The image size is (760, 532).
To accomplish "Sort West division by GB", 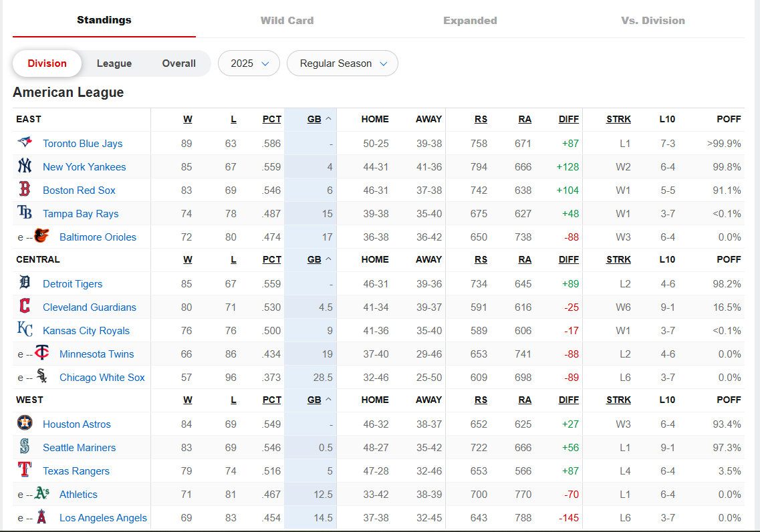I will (319, 400).
